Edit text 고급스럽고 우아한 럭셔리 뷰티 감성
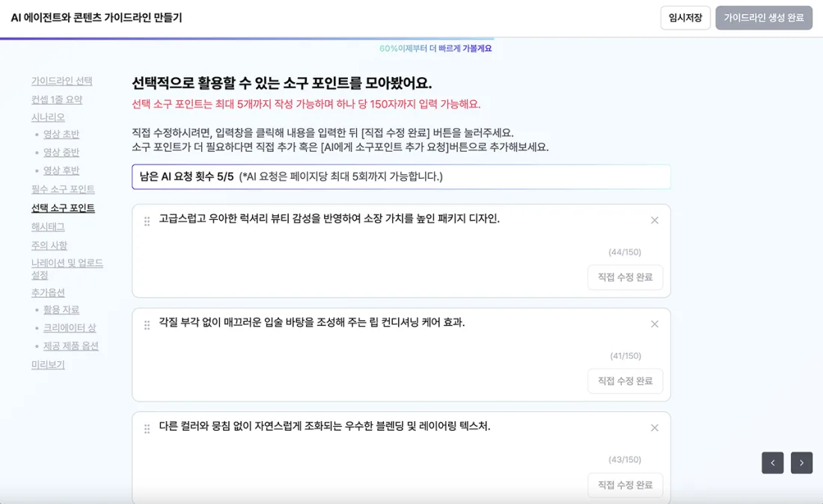This screenshot has height=504, width=823. click(329, 218)
